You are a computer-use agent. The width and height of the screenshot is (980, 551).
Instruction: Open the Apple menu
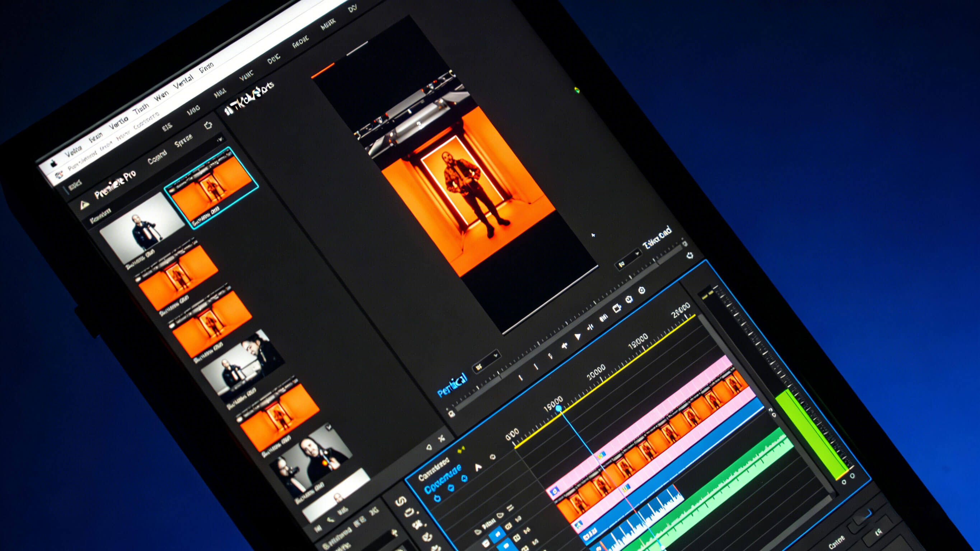(53, 164)
